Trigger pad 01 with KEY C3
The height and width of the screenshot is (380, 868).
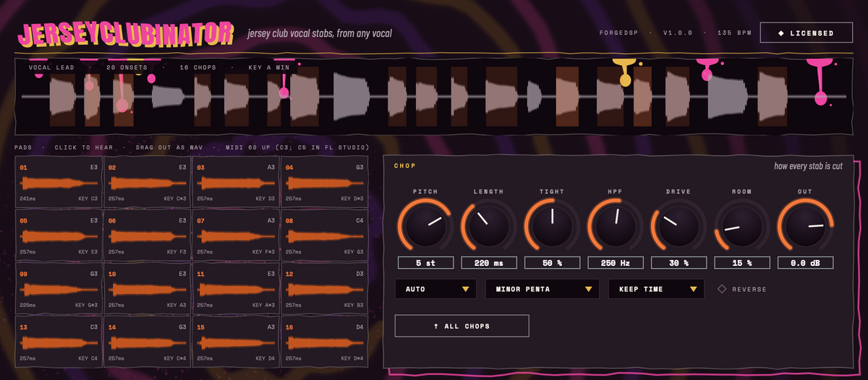(x=59, y=182)
